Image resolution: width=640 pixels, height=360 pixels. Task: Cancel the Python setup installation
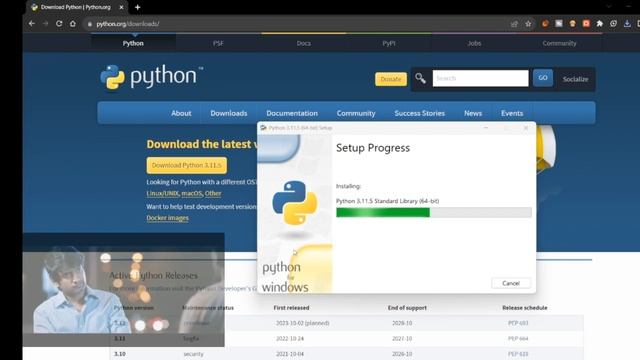(511, 283)
